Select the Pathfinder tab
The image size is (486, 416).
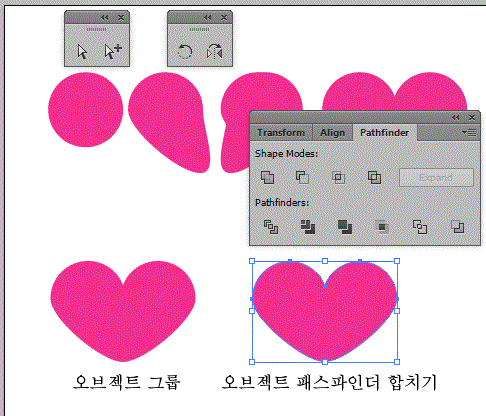coord(384,132)
